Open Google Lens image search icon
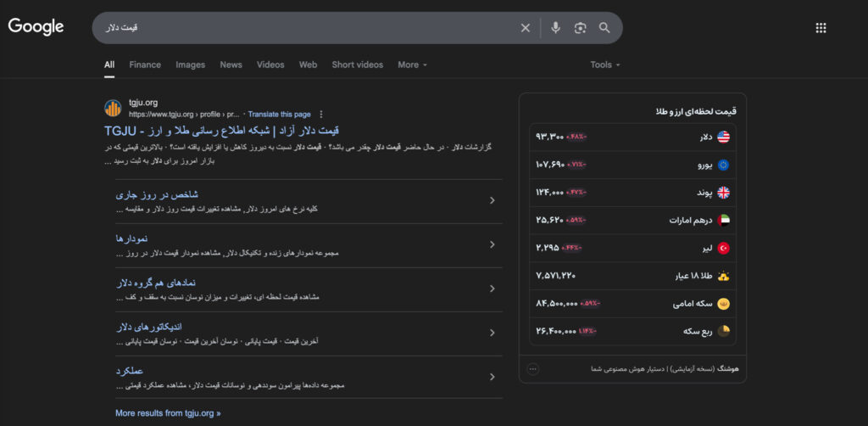The height and width of the screenshot is (426, 868). (x=580, y=28)
